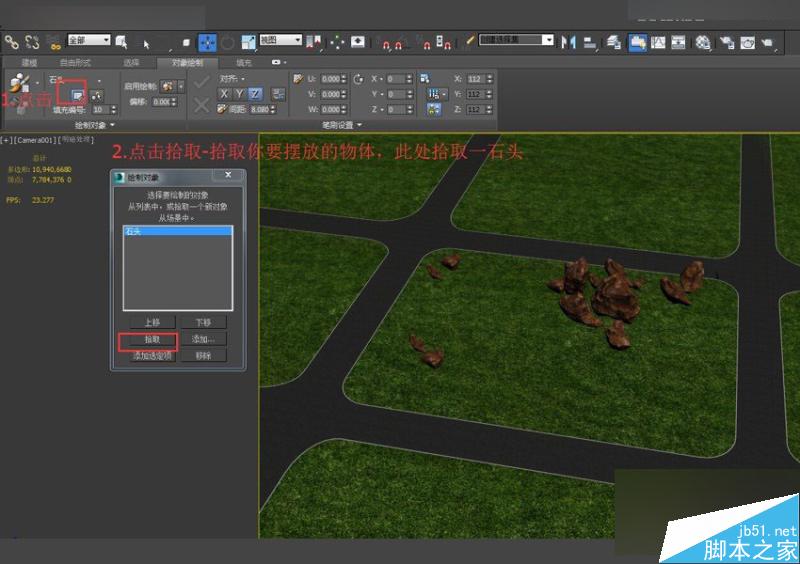Open the 视图 reference coordinate dropdown
This screenshot has width=800, height=564.
[280, 41]
